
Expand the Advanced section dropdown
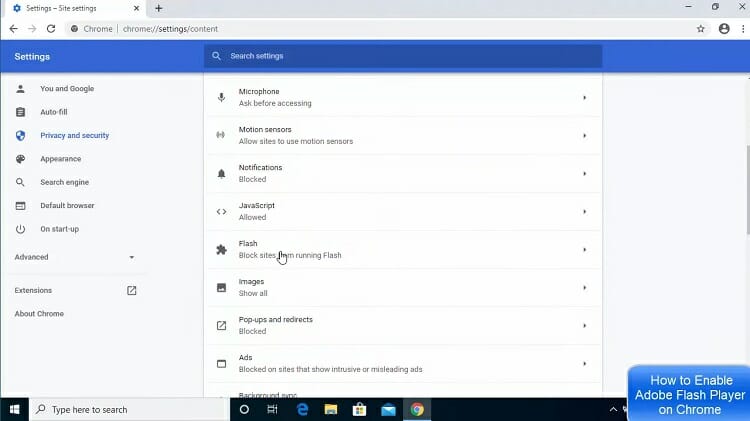[132, 257]
